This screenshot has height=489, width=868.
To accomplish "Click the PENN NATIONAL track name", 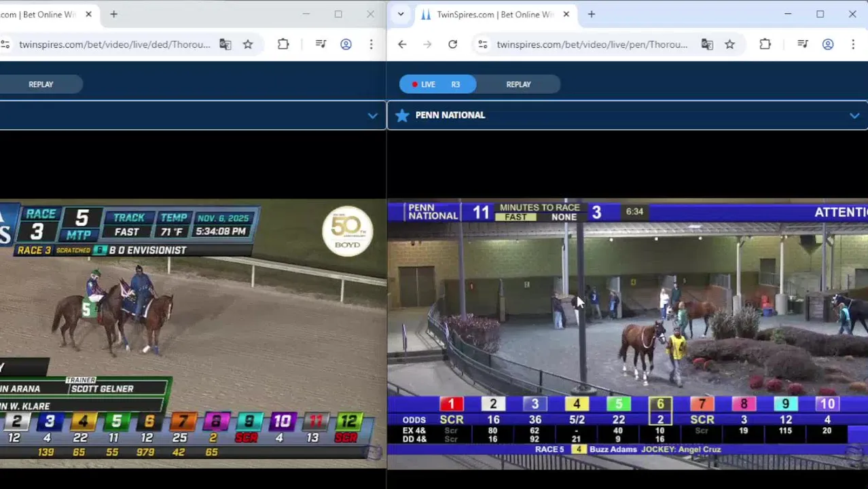I will tap(450, 115).
